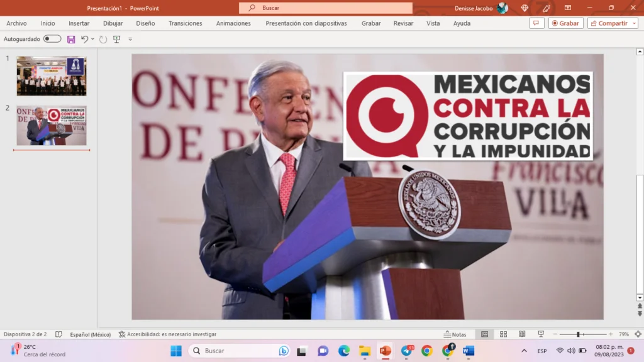This screenshot has width=644, height=362.
Task: Click the pen coming-soon features icon
Action: [x=547, y=8]
